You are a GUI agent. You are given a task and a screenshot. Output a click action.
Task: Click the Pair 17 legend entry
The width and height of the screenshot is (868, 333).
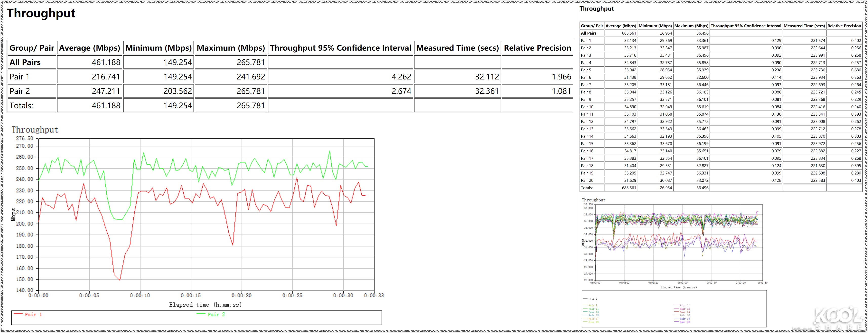[594, 319]
